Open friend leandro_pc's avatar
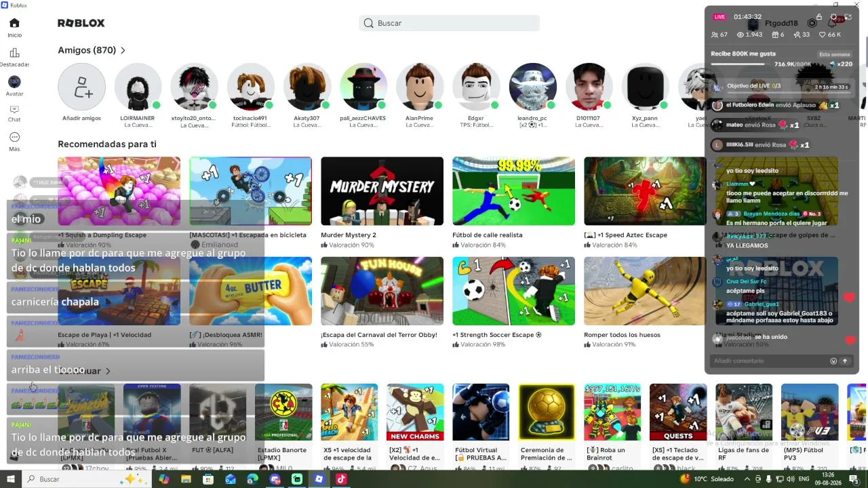Image resolution: width=868 pixels, height=488 pixels. [532, 87]
